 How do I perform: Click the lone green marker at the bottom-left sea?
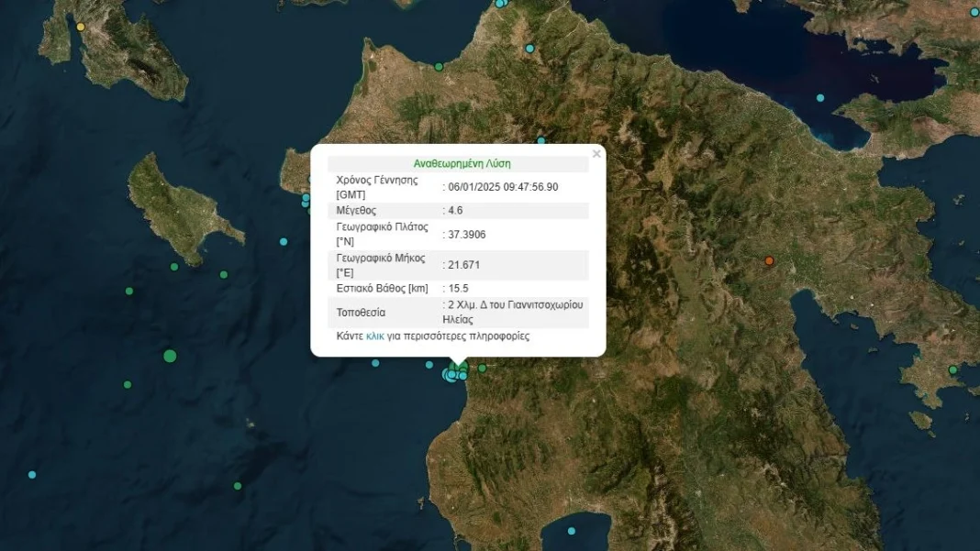pyautogui.click(x=238, y=485)
